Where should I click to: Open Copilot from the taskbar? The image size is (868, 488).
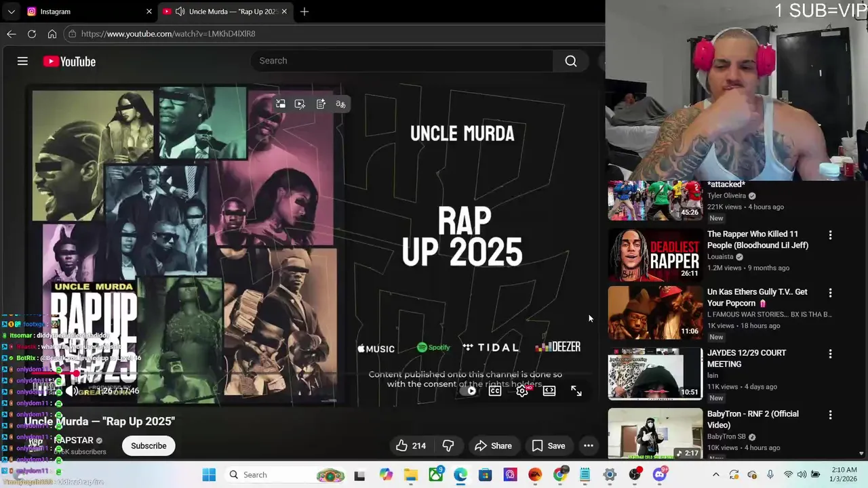(386, 474)
